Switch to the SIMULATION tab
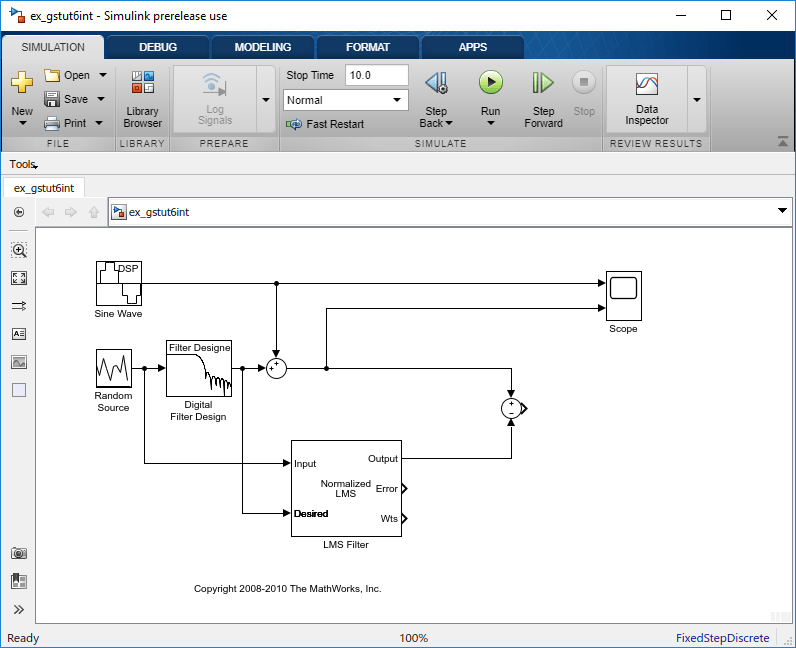The width and height of the screenshot is (796, 648). coord(53,47)
